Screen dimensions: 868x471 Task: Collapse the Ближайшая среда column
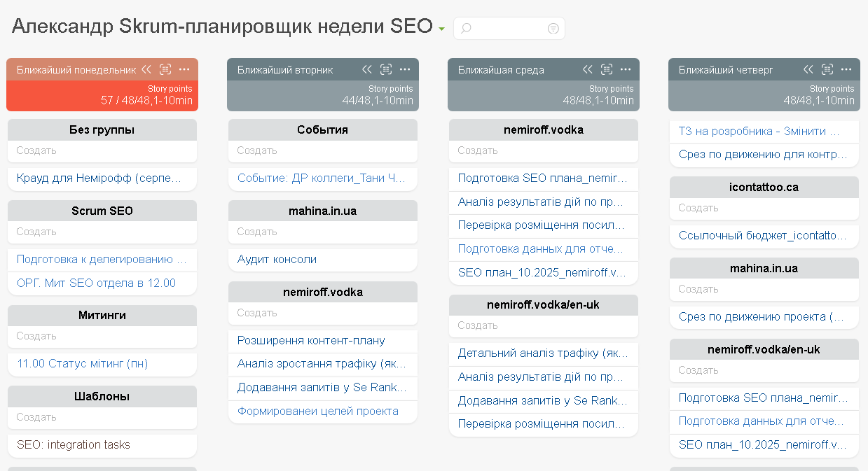[x=588, y=69]
